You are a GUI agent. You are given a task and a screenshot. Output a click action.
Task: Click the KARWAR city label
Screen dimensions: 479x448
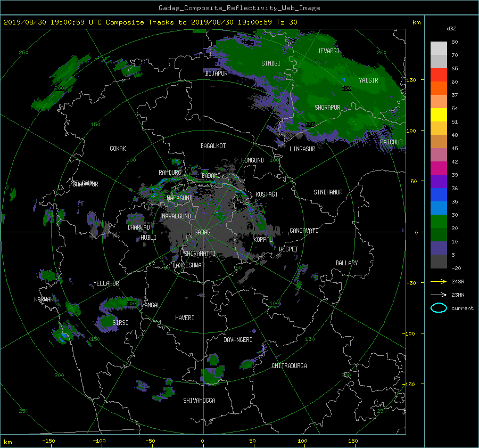44,299
